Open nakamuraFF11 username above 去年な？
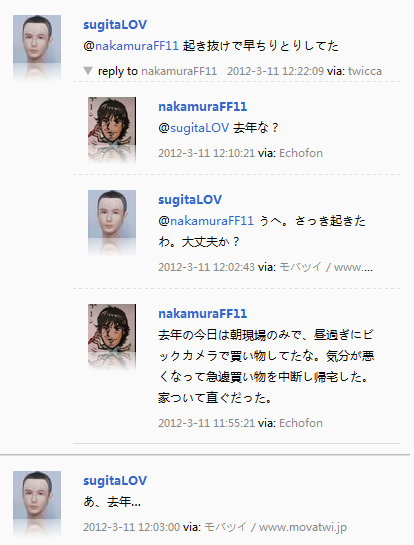The height and width of the screenshot is (545, 414). pyautogui.click(x=203, y=107)
